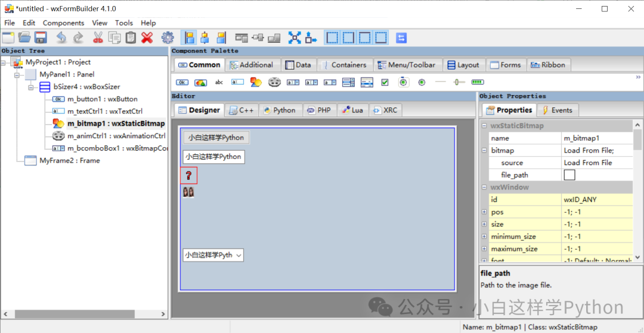This screenshot has height=333, width=644.
Task: Toggle the bottom border flag
Action: (381, 38)
